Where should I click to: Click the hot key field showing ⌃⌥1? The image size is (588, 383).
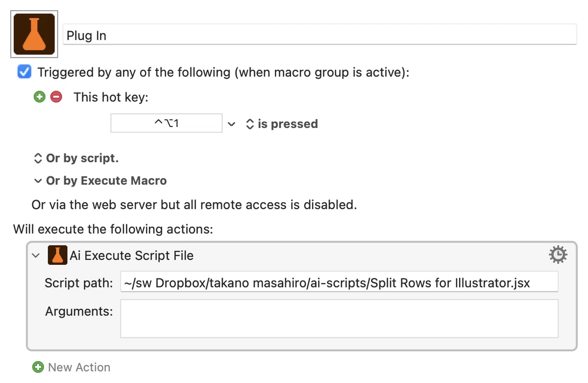pyautogui.click(x=167, y=123)
